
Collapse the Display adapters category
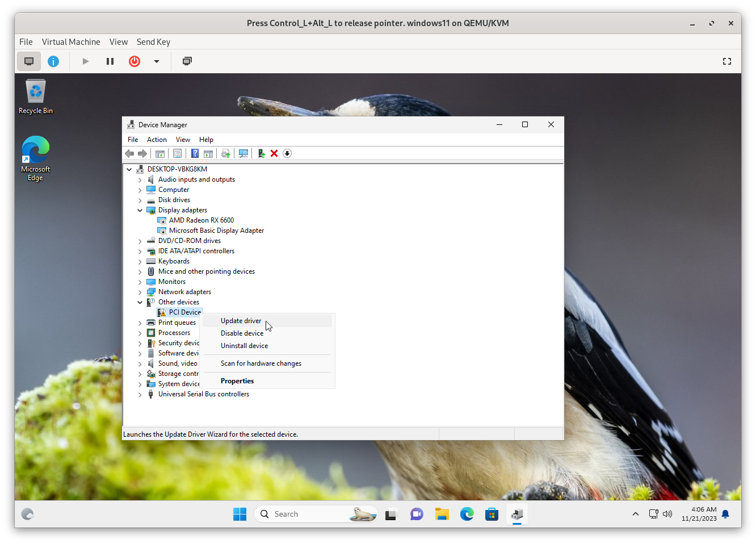(140, 210)
